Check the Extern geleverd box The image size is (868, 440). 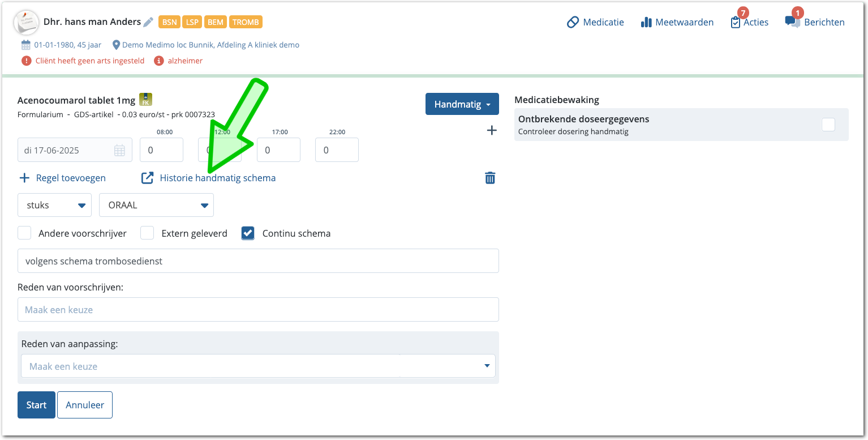[x=147, y=233]
